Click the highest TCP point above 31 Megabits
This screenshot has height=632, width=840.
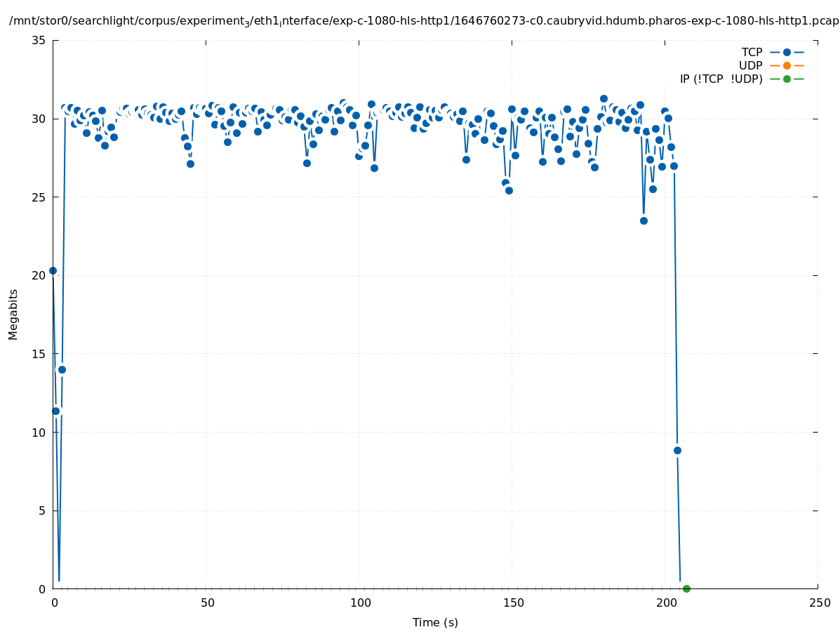tap(604, 99)
